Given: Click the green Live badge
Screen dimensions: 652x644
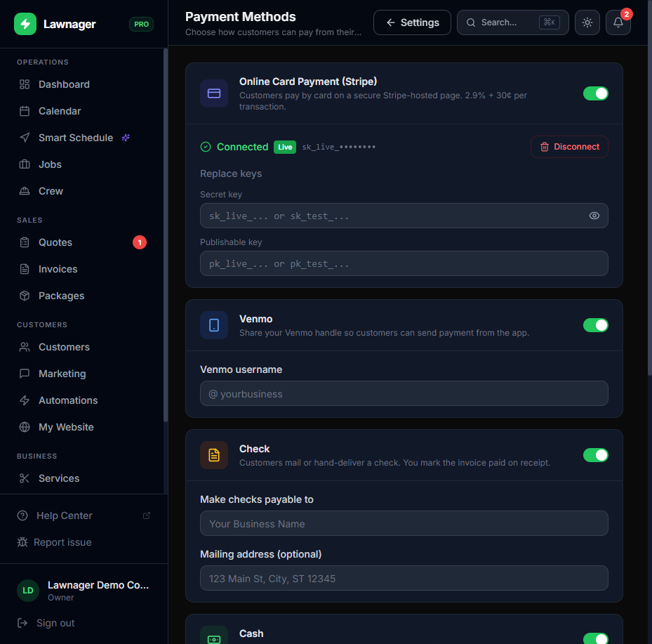Looking at the screenshot, I should coord(285,147).
